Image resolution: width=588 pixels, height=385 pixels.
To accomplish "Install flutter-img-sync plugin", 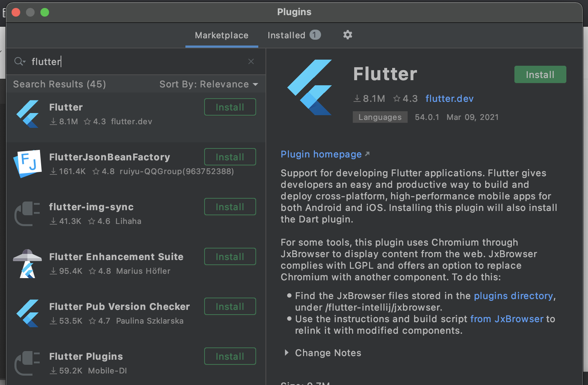I will (230, 207).
